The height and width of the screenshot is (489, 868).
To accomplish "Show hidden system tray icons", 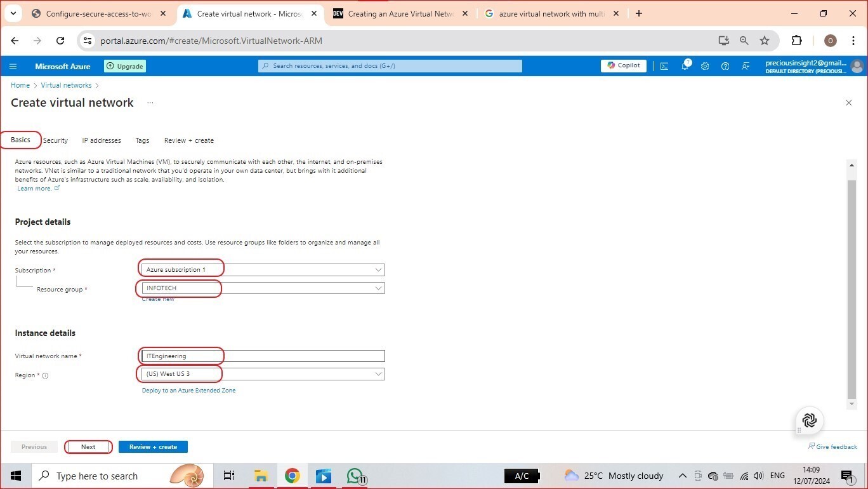I will coord(683,476).
